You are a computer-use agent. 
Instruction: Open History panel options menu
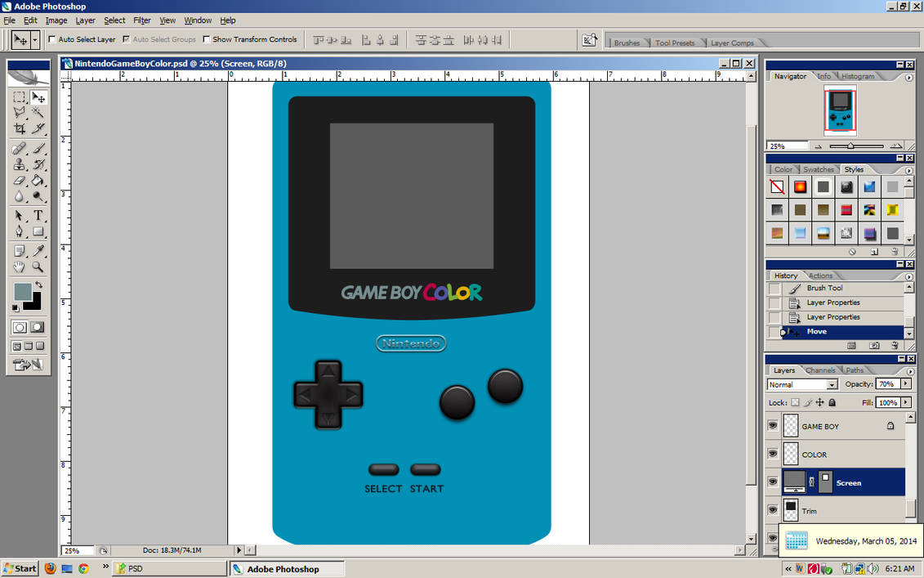tap(909, 276)
